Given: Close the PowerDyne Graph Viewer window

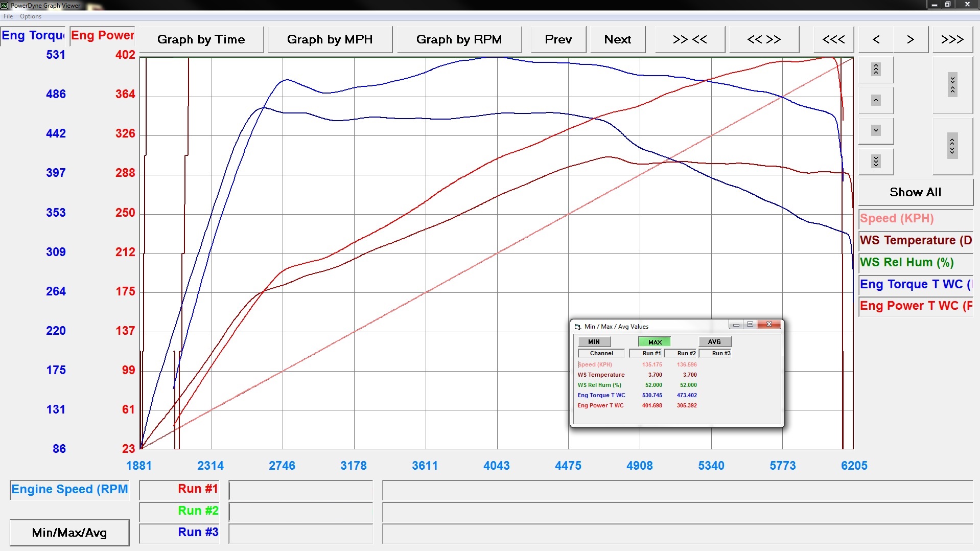Looking at the screenshot, I should 967,5.
